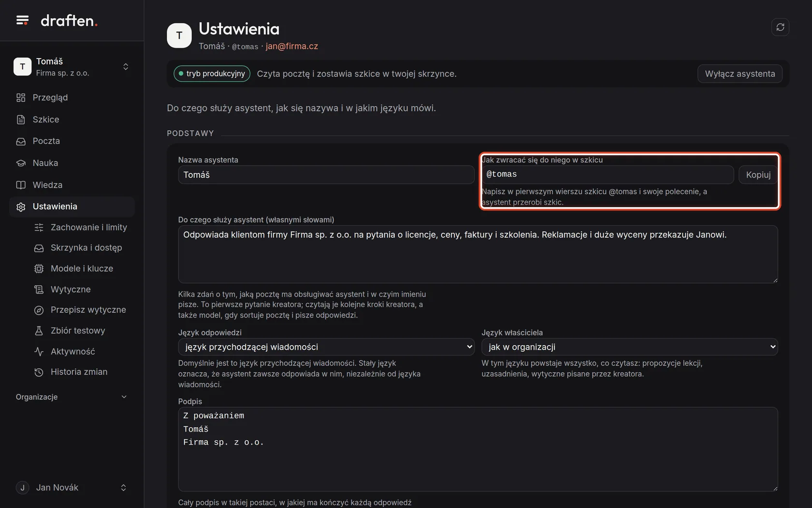Click the Zbiór testowy flask icon
Image resolution: width=812 pixels, height=508 pixels.
[x=39, y=331]
